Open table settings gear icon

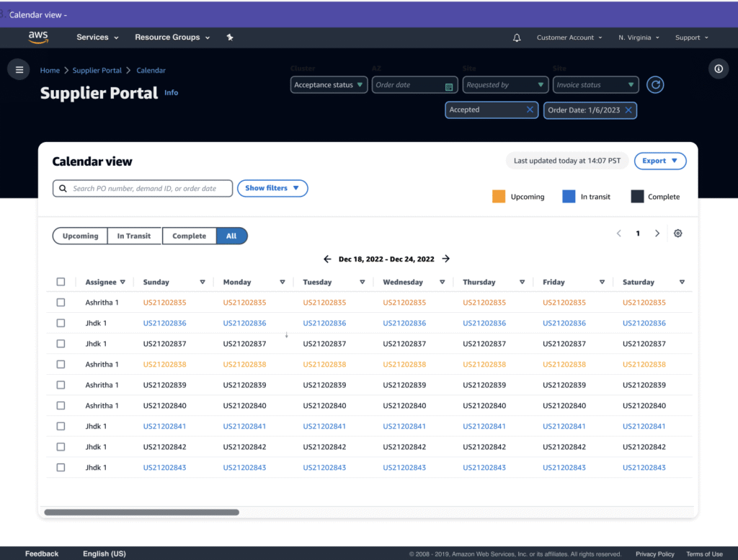pyautogui.click(x=677, y=234)
